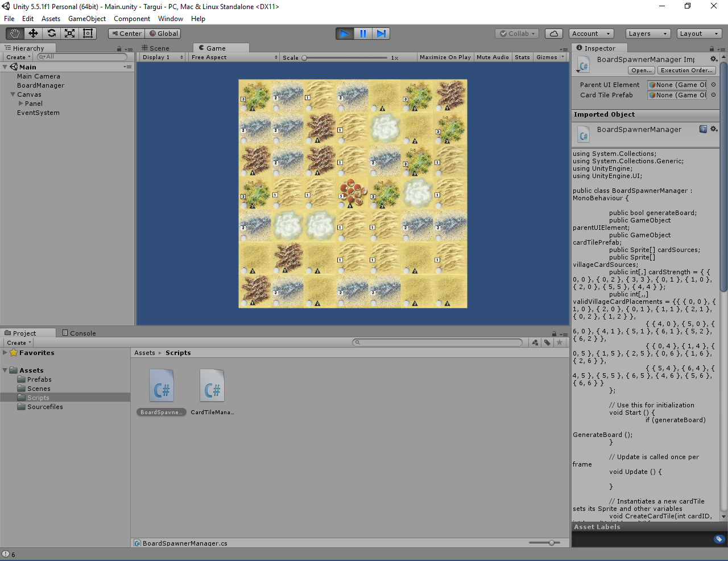Click the Open... button in Inspector
The width and height of the screenshot is (728, 561).
[642, 71]
